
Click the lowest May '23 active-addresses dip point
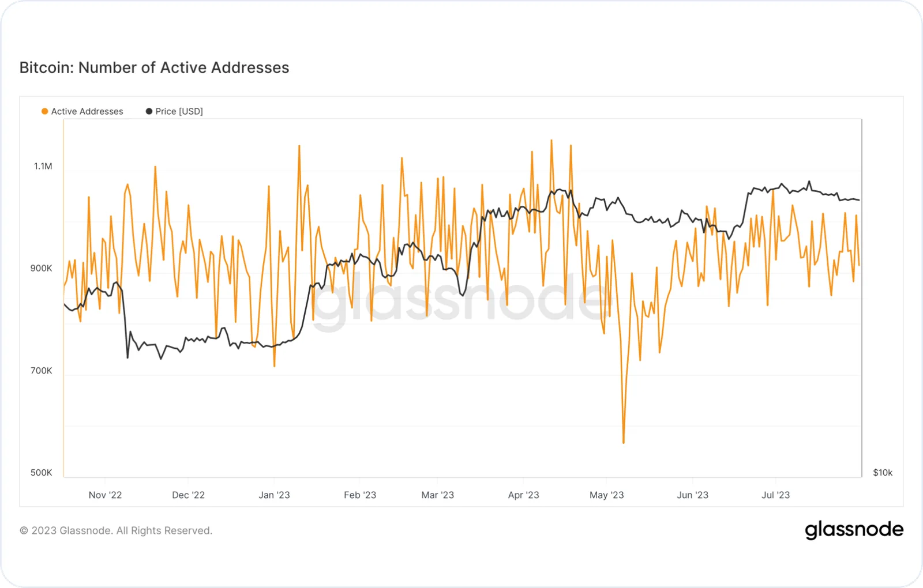click(x=624, y=443)
